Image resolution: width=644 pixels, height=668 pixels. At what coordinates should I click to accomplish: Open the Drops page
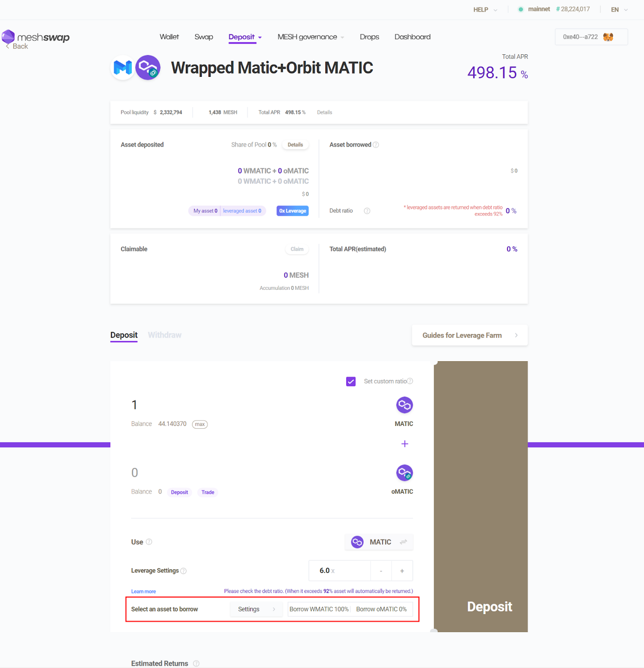click(x=369, y=37)
